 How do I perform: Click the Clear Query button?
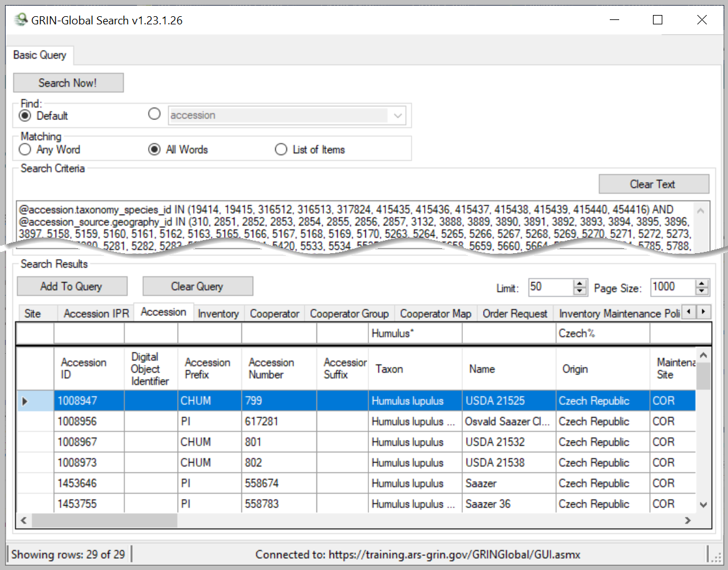pyautogui.click(x=198, y=286)
